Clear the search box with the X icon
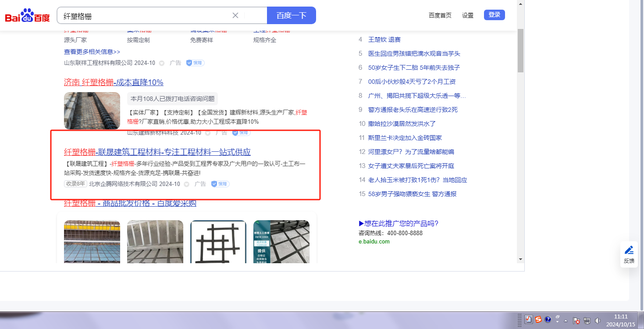 click(235, 15)
